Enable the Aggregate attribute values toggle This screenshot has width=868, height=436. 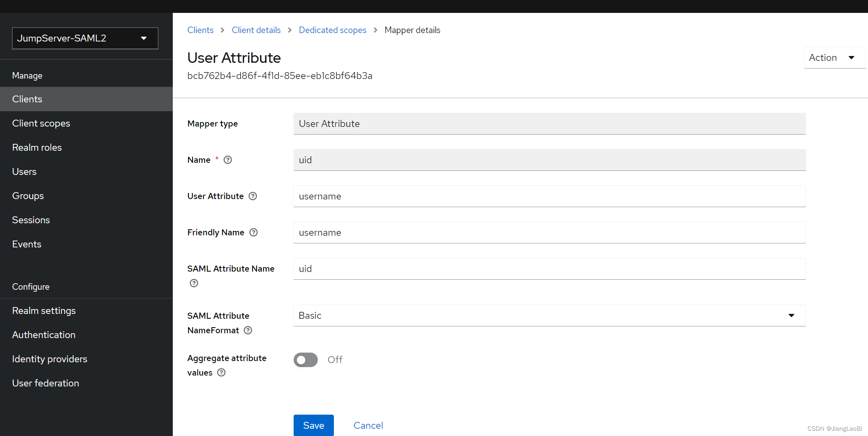305,359
